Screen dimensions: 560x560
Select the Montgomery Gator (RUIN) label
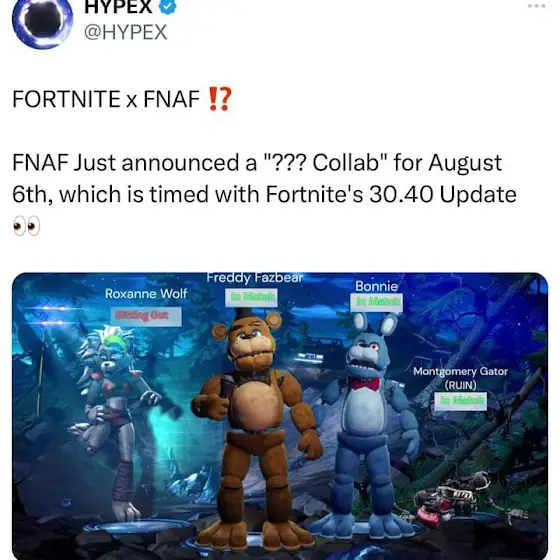pos(460,378)
